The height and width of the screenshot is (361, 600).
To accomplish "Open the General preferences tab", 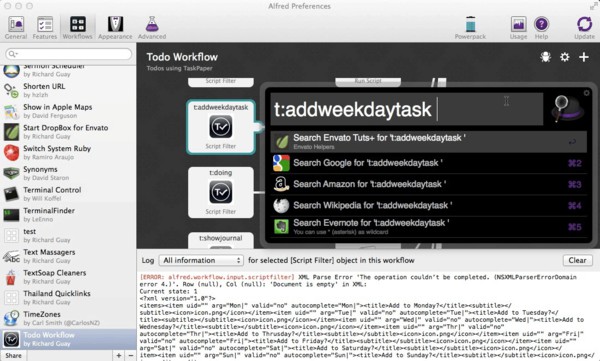I will click(x=16, y=28).
